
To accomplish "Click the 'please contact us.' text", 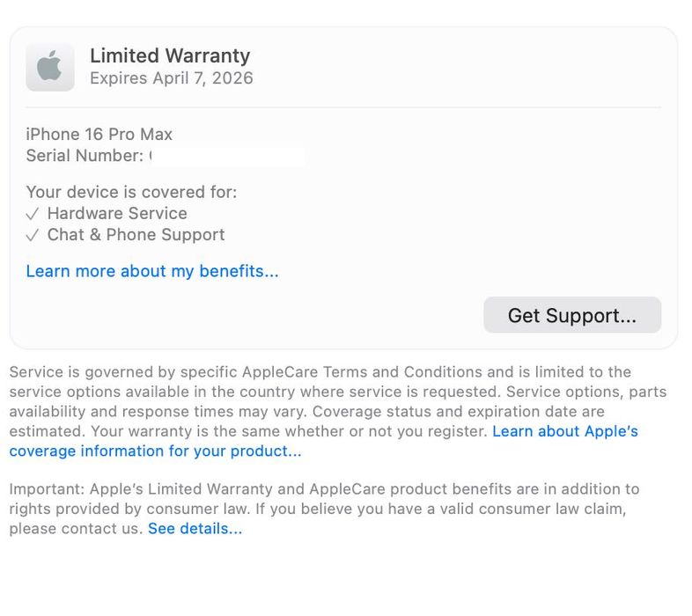I will pos(76,529).
